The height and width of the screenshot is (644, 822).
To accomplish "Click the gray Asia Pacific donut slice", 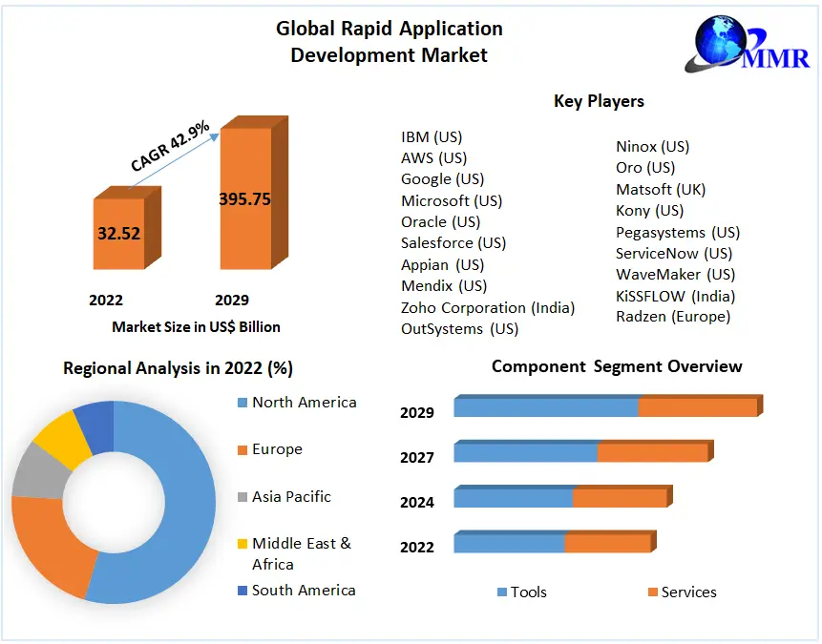I will click(32, 471).
